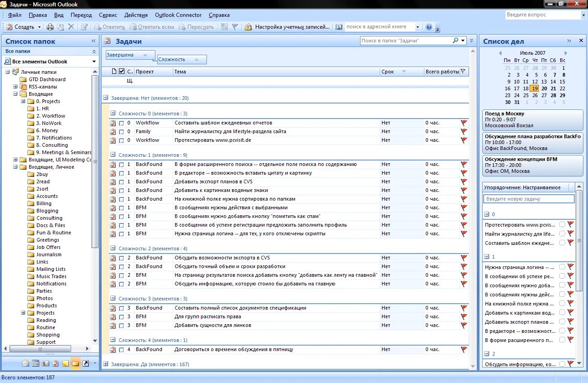
Task: Open the Правка menu
Action: coord(37,15)
